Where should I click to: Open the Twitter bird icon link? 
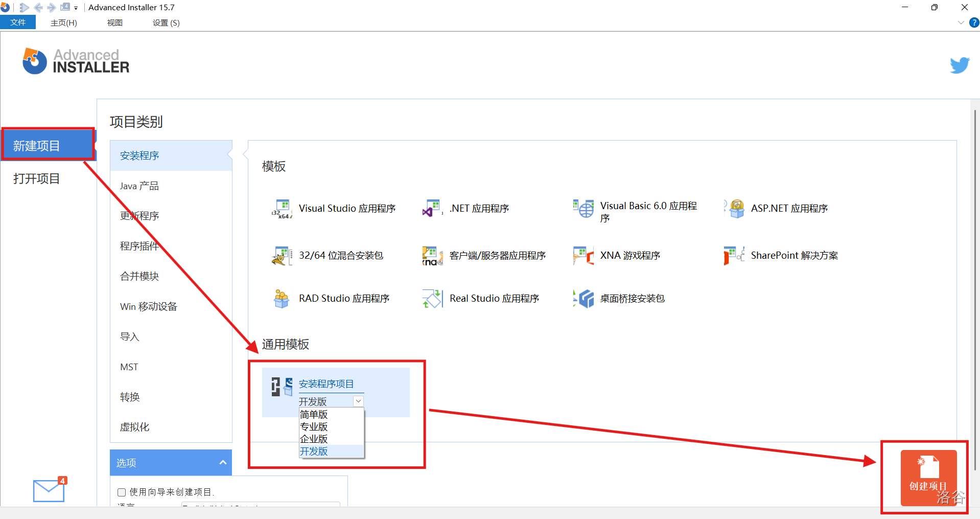(959, 65)
